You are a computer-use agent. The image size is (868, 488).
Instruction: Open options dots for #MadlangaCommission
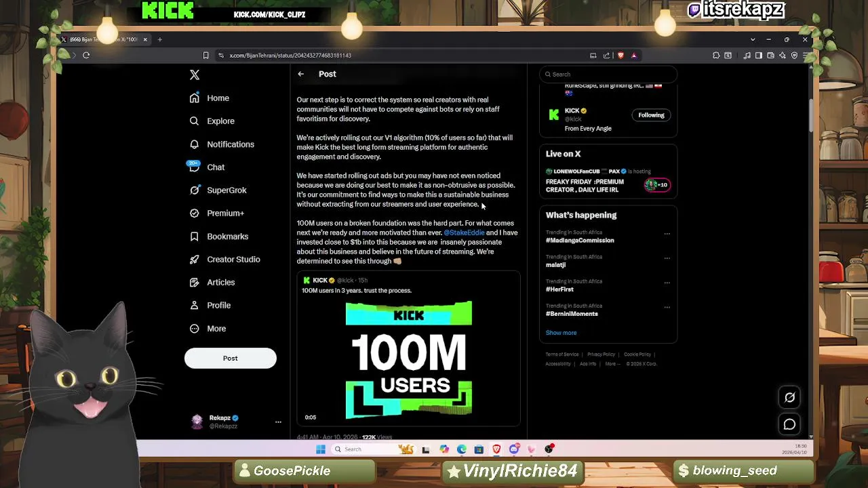(x=667, y=234)
